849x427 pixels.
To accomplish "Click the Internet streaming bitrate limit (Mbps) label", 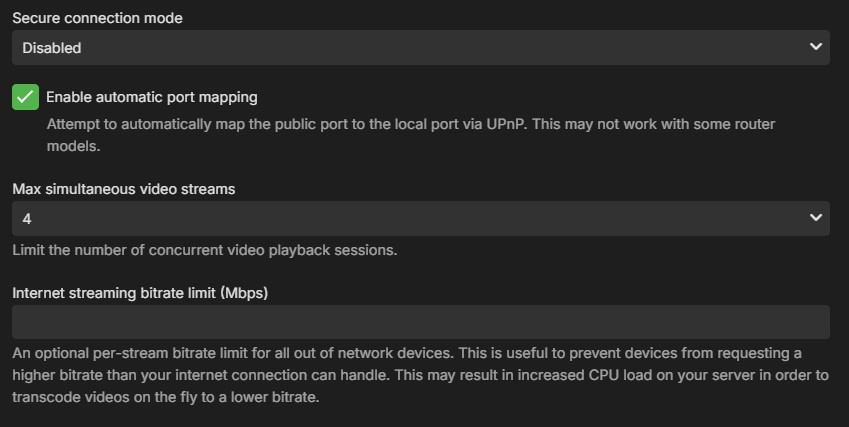I will pyautogui.click(x=140, y=293).
